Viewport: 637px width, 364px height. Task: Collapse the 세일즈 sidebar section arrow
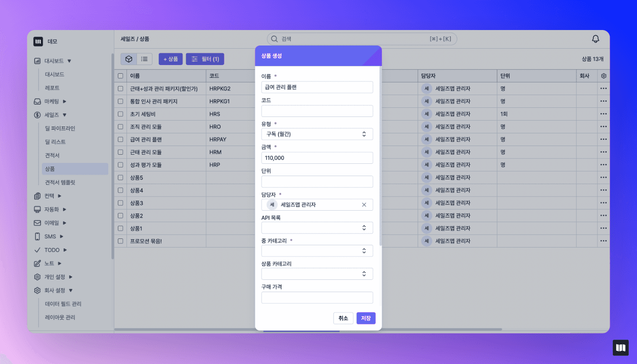(64, 115)
